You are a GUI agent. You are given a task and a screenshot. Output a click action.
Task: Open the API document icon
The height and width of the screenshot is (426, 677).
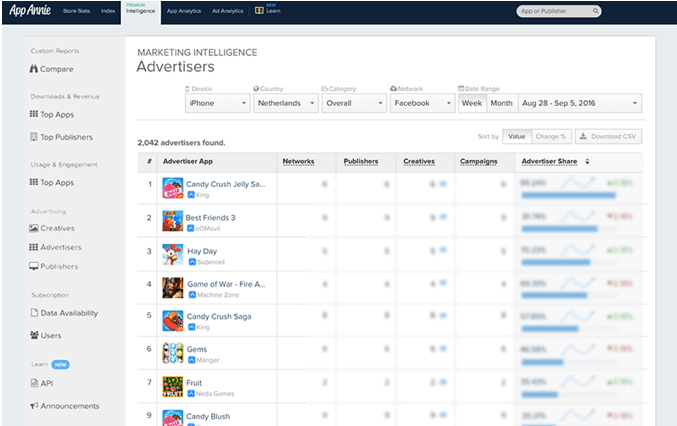33,383
